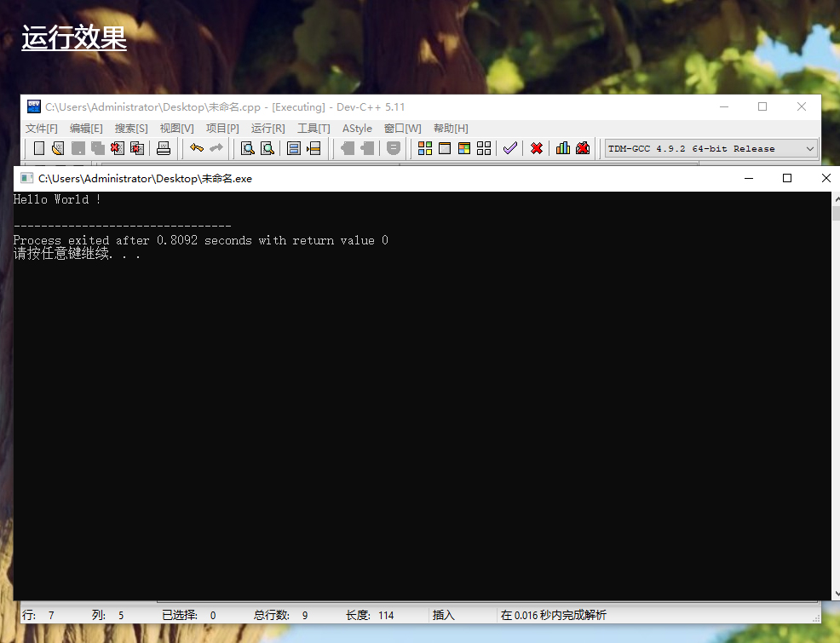The height and width of the screenshot is (643, 840).
Task: Open the 运行[R] menu
Action: coord(268,129)
